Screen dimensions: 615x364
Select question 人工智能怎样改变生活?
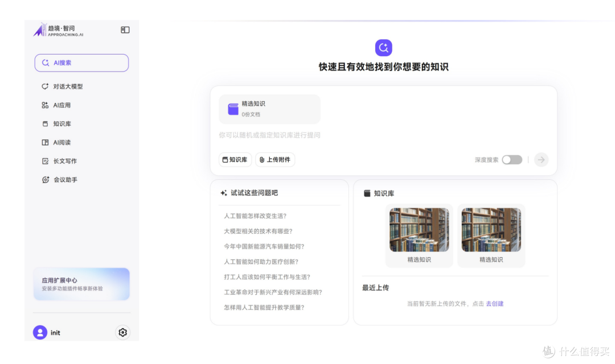255,216
